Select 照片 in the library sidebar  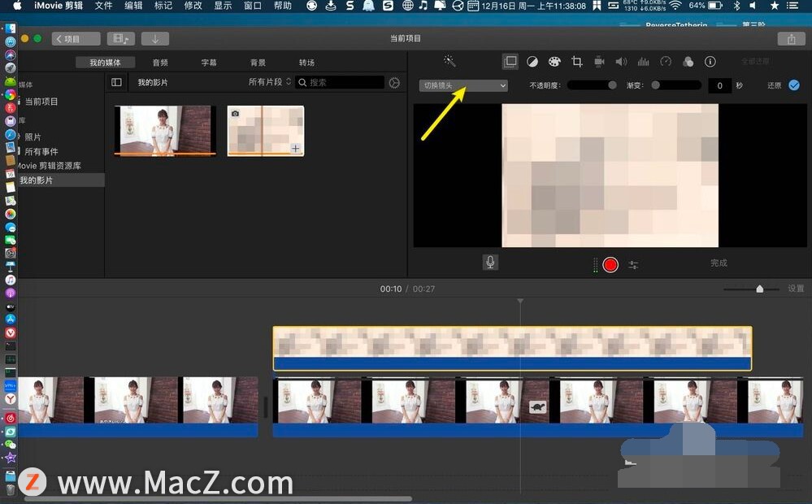pyautogui.click(x=33, y=137)
